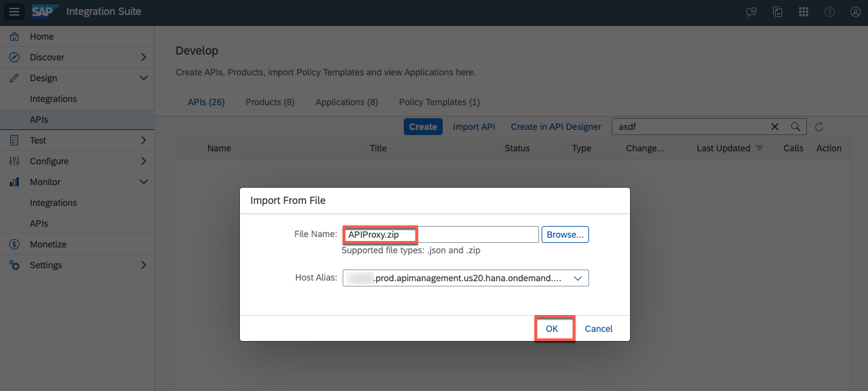Screen dimensions: 868x391
Task: Open the user profile icon
Action: pos(856,12)
